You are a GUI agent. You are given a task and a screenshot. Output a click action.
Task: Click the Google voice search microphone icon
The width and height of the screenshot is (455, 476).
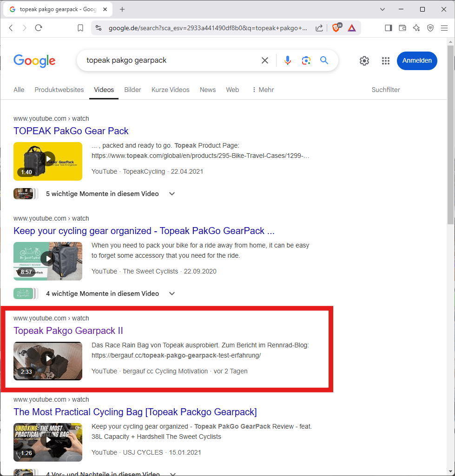tap(288, 60)
